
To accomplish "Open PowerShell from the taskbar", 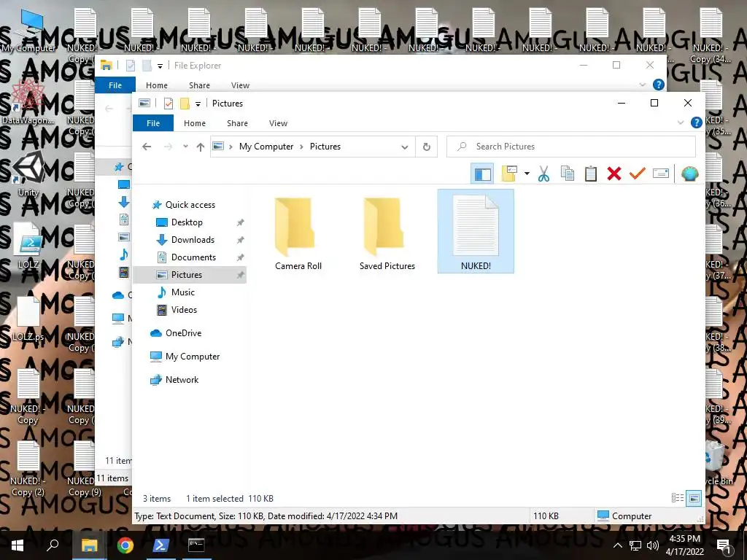I will (x=160, y=545).
